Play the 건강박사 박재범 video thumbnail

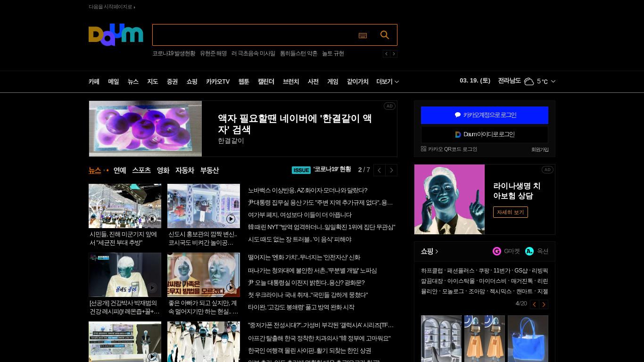click(x=125, y=275)
